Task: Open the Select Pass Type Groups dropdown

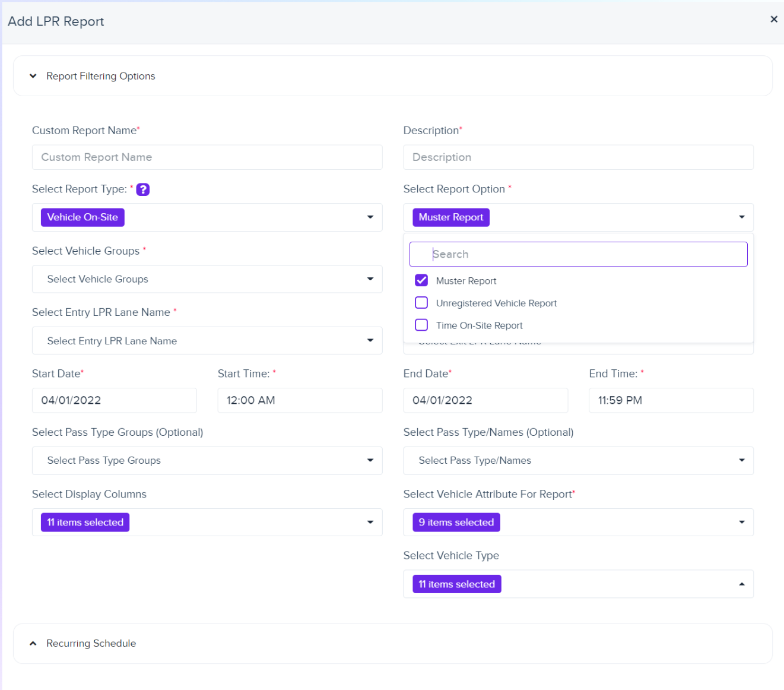Action: click(x=370, y=460)
